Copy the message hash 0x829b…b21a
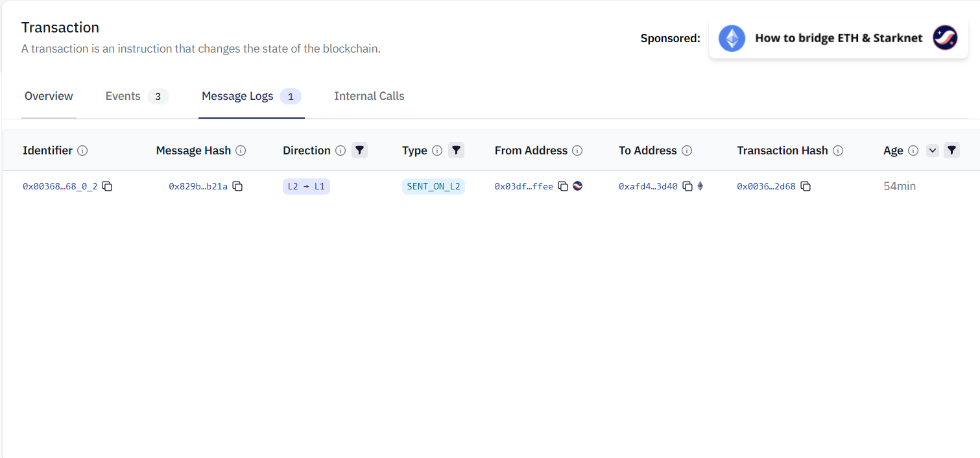 238,187
